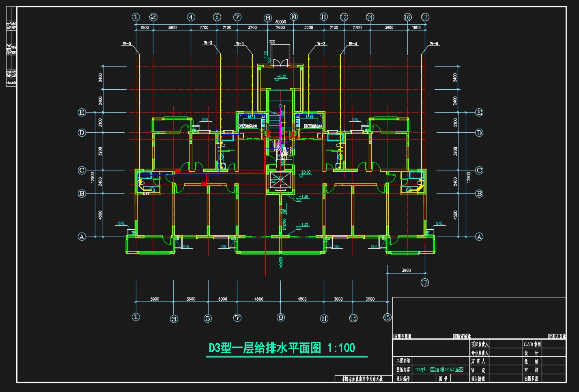Viewport: 579px width, 392px height.
Task: Pick grid axis bubble 15
Action: (x=387, y=318)
